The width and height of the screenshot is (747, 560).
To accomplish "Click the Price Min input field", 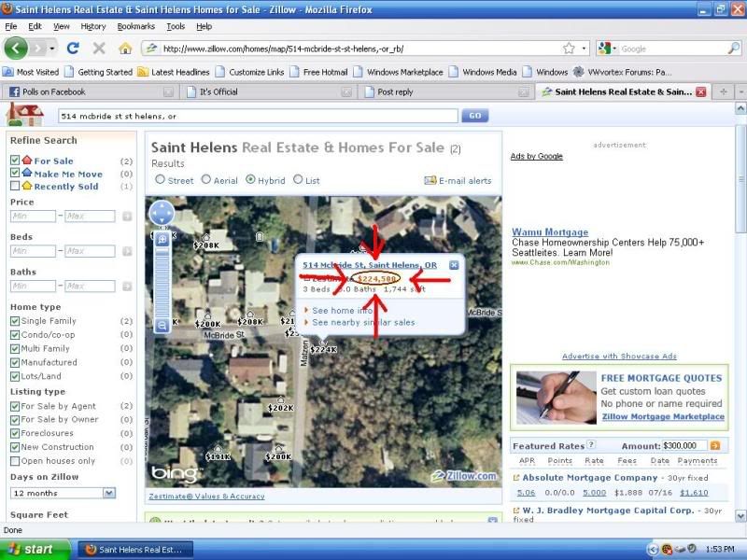I will pos(33,217).
